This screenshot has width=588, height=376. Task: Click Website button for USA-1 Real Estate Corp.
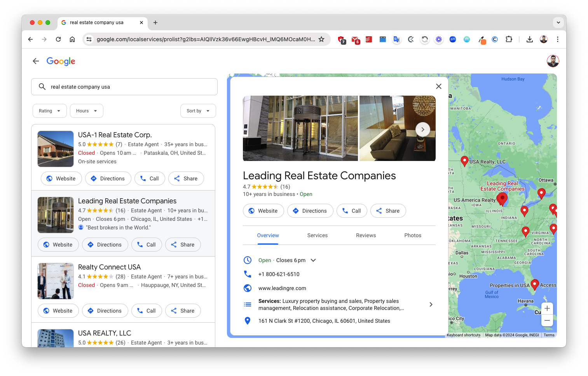point(61,178)
